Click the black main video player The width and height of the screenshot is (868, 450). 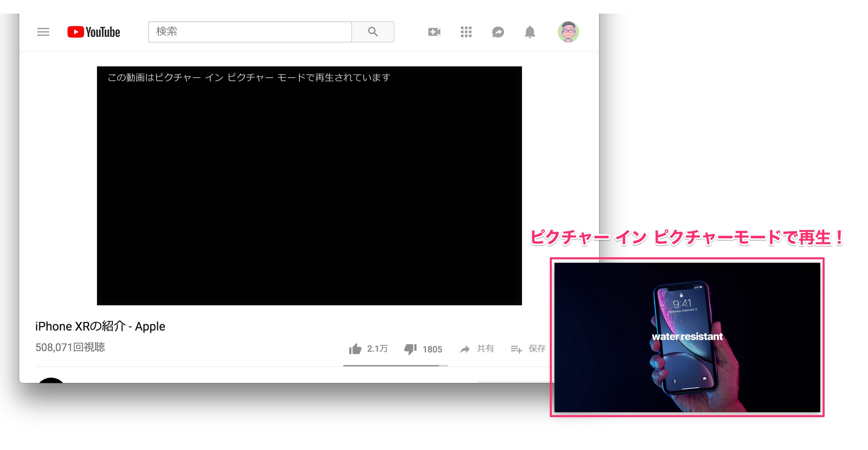(309, 186)
